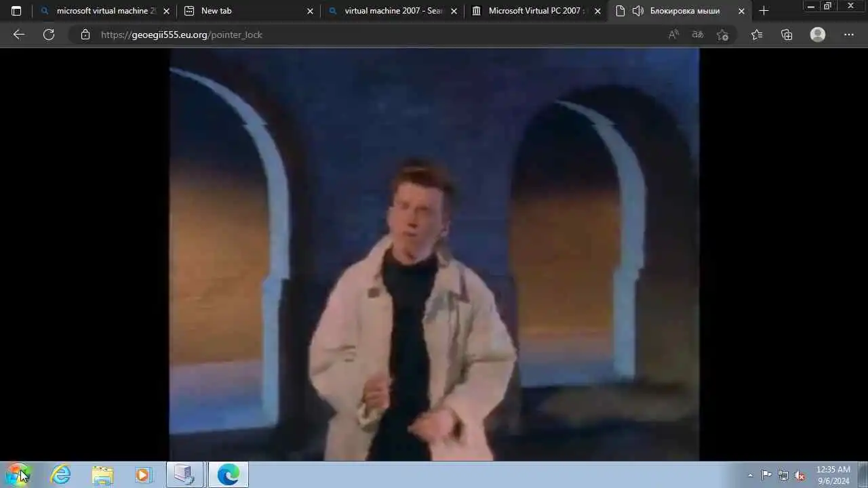The image size is (868, 488).
Task: Add this page to favorites
Action: coord(722,35)
